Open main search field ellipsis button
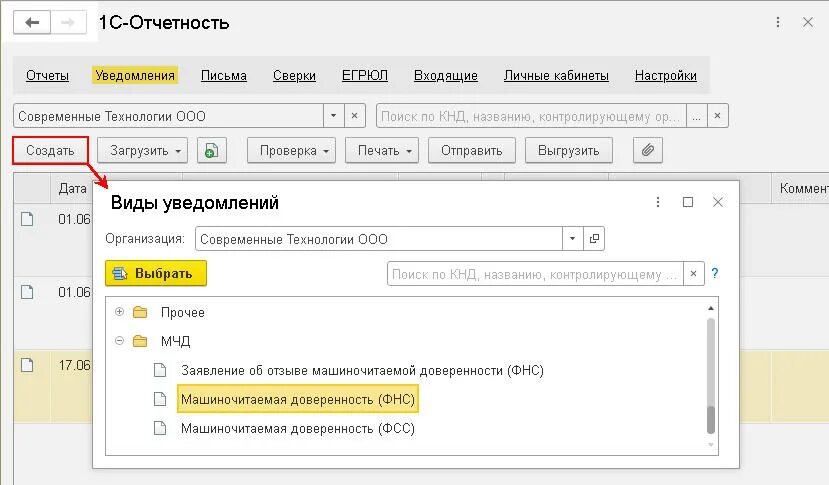Image resolution: width=829 pixels, height=485 pixels. coord(696,116)
